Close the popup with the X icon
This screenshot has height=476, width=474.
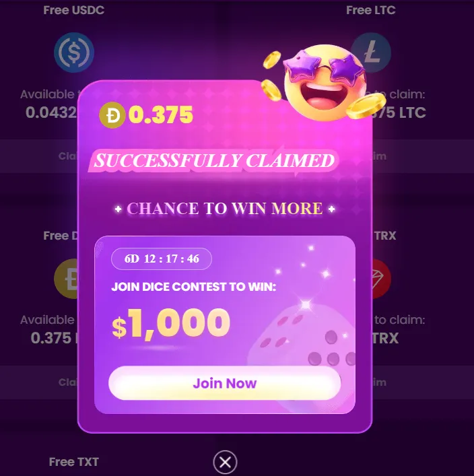pos(225,463)
